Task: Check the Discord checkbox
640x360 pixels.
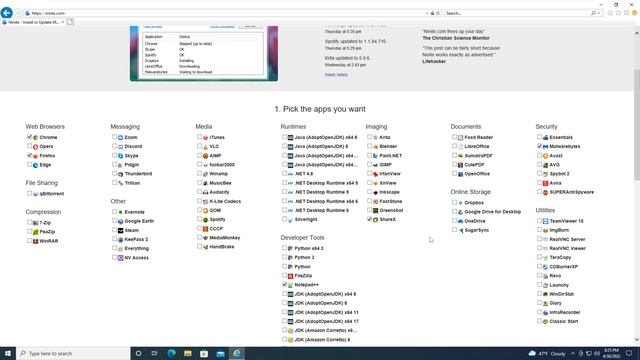Action: coord(114,146)
